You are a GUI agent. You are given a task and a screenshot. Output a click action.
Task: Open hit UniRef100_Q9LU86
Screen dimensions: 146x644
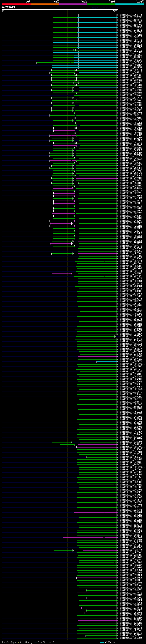131,22
